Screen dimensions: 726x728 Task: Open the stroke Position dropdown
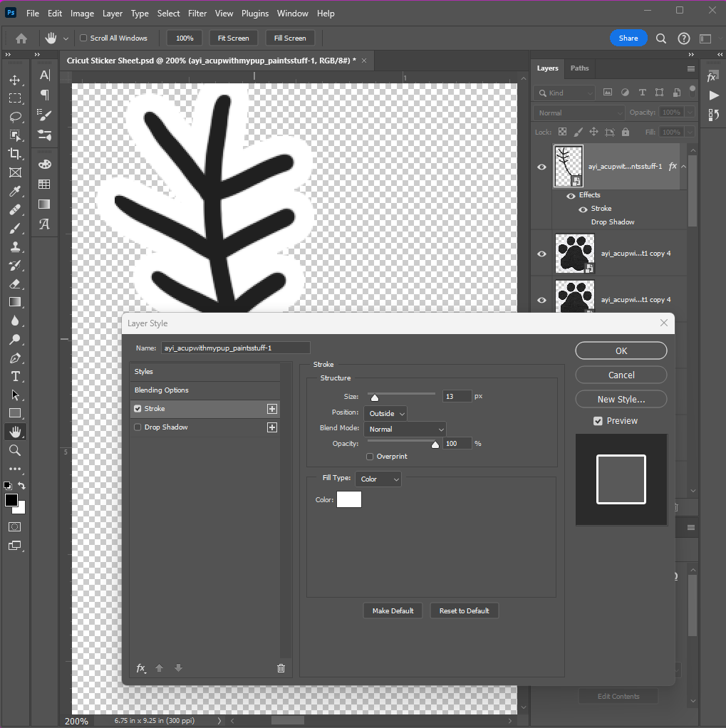click(385, 414)
